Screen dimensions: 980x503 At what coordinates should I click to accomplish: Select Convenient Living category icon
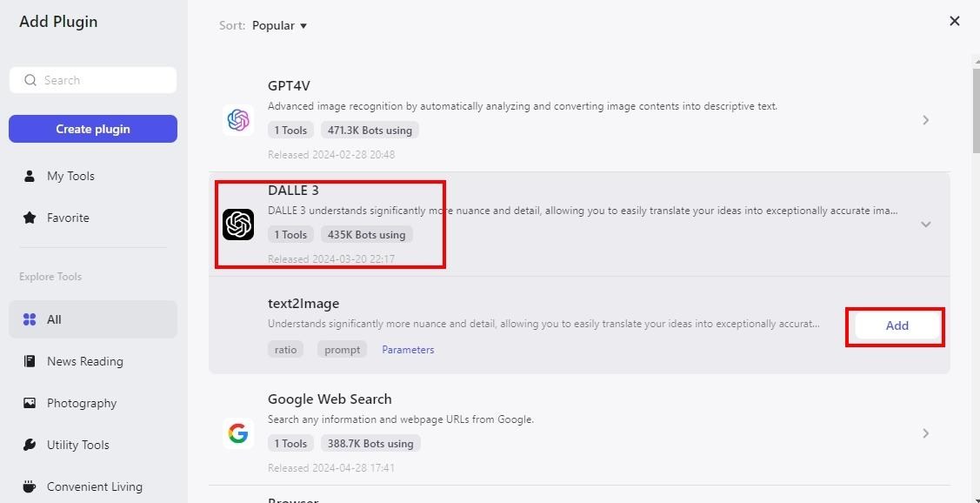[30, 486]
